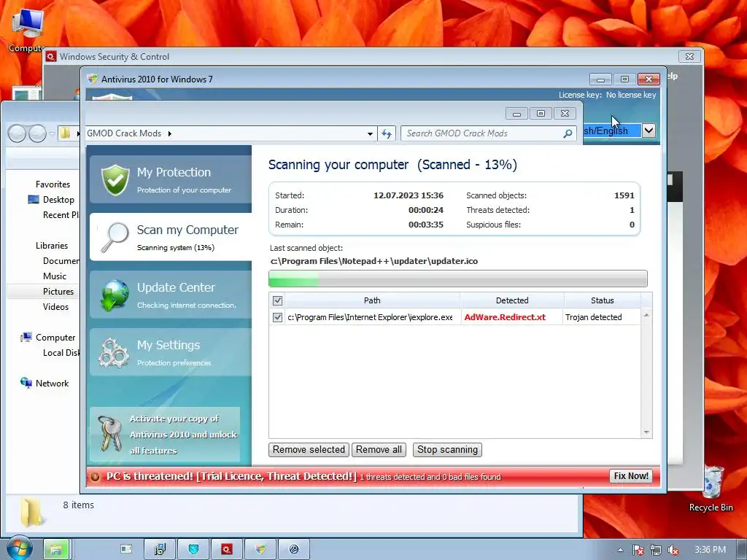Click the Windows Security & Control title icon
The width and height of the screenshot is (747, 560).
[x=51, y=57]
